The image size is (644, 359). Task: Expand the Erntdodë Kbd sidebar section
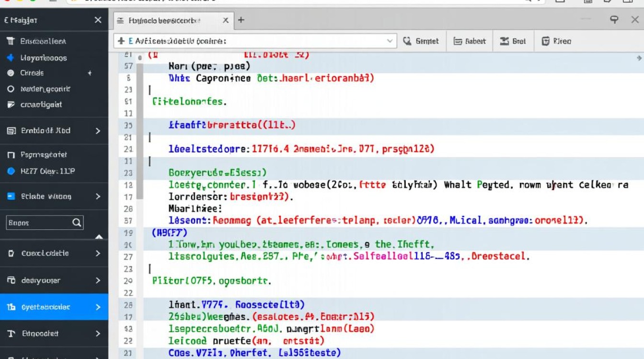point(98,131)
